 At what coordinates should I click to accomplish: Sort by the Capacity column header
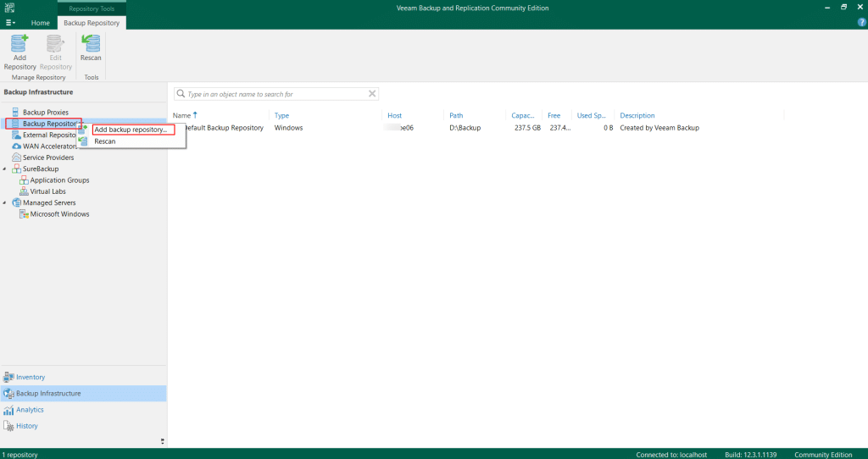pyautogui.click(x=522, y=115)
